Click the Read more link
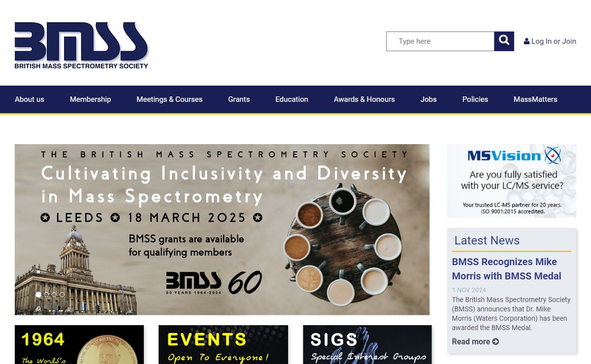591x364 pixels. pos(475,341)
